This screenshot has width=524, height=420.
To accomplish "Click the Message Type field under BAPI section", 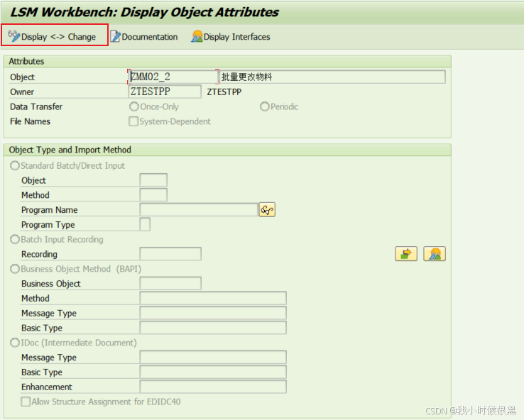I will point(213,313).
